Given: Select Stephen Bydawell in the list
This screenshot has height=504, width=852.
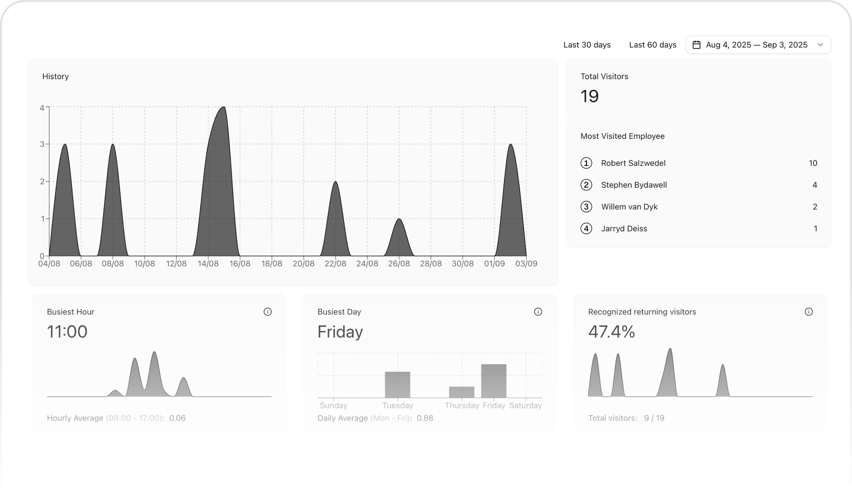Looking at the screenshot, I should click(634, 185).
